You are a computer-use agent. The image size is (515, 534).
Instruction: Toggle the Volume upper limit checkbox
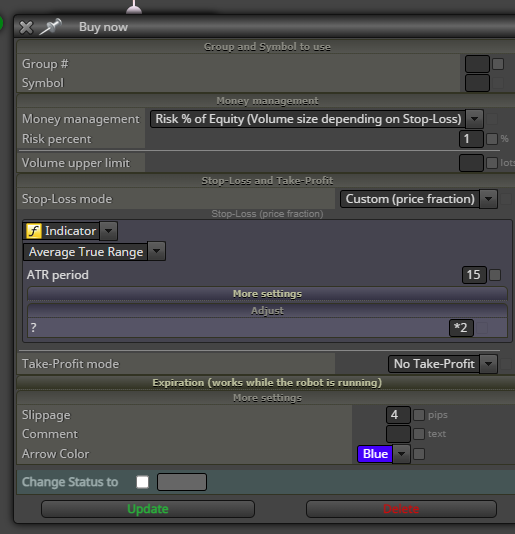pyautogui.click(x=492, y=163)
